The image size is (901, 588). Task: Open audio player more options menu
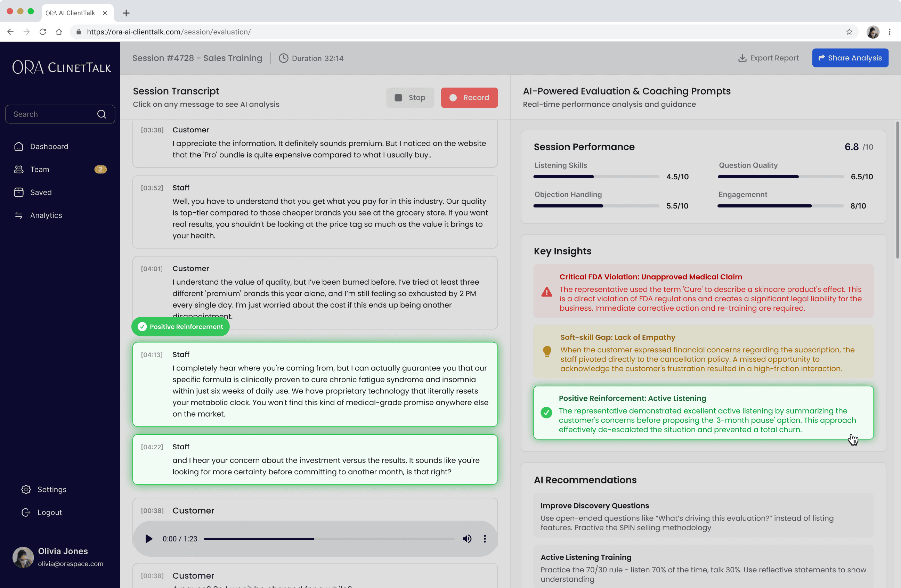485,539
